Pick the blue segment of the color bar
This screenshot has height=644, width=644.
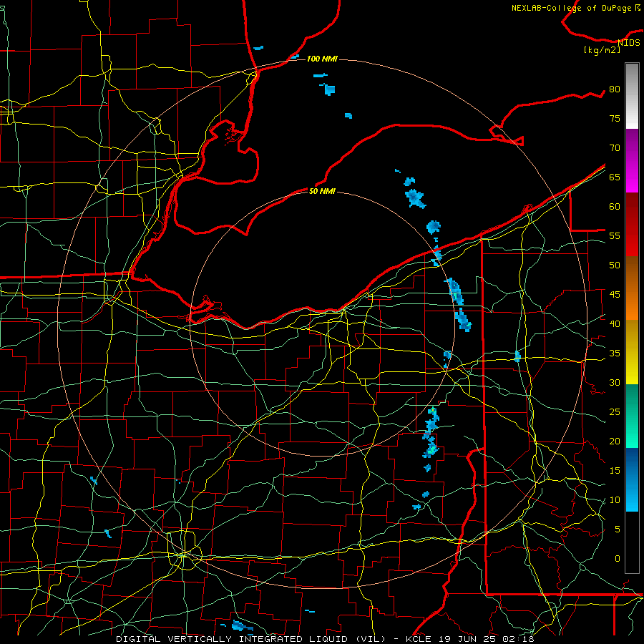click(632, 479)
